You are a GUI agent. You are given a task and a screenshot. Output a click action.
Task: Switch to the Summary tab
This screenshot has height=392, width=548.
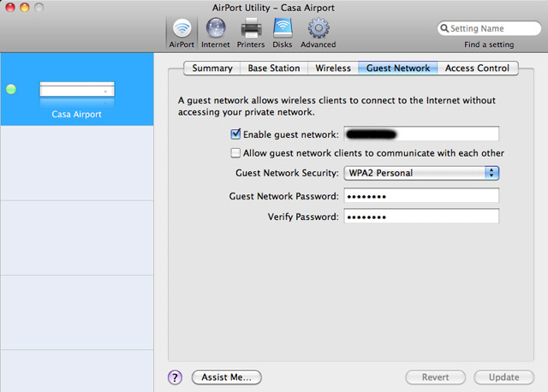point(212,68)
